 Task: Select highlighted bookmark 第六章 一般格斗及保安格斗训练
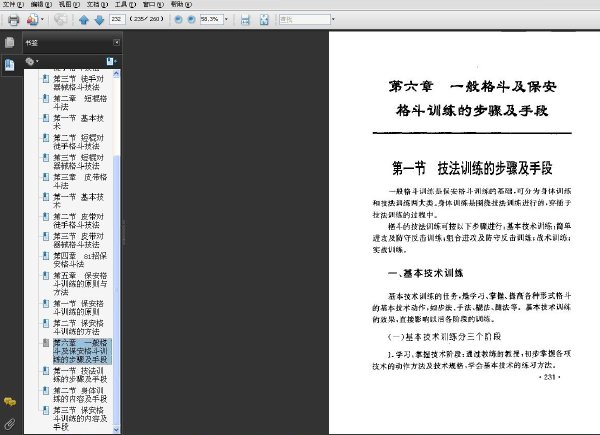(82, 351)
